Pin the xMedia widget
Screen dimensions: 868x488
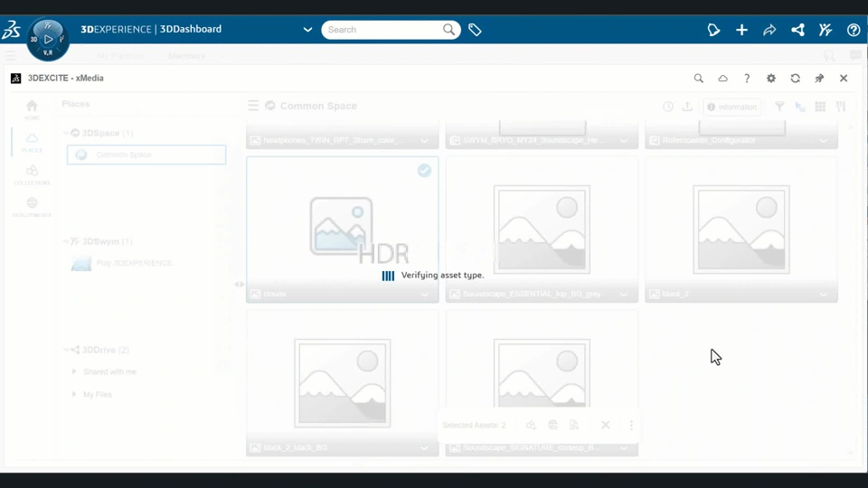tap(819, 79)
